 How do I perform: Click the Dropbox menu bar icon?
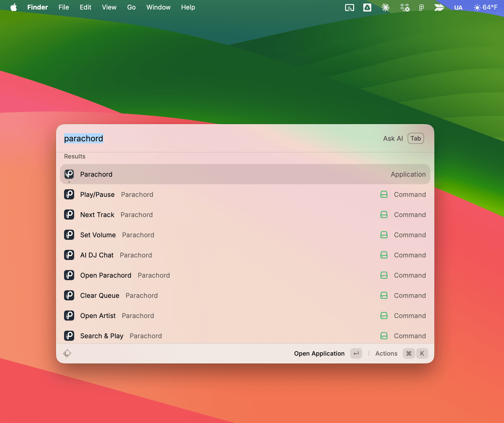point(404,7)
